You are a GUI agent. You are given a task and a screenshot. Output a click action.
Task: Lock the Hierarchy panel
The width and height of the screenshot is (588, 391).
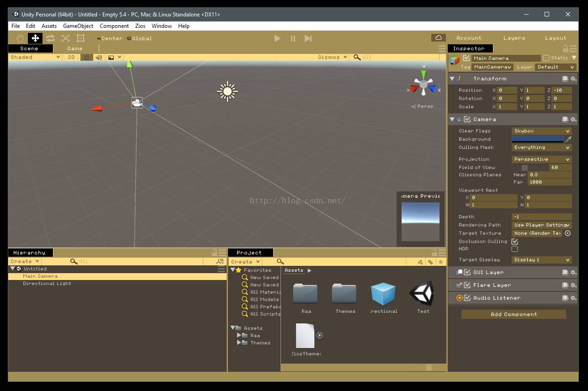(x=214, y=252)
